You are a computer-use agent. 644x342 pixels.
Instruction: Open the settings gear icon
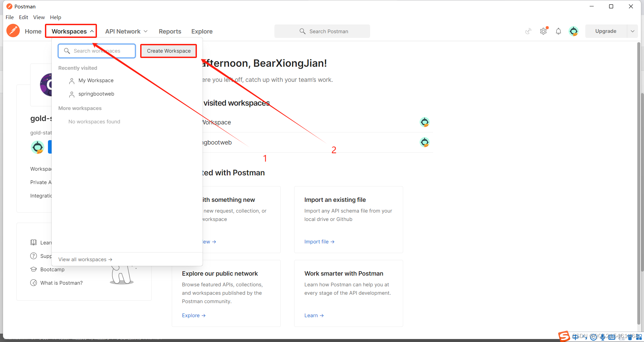click(543, 31)
